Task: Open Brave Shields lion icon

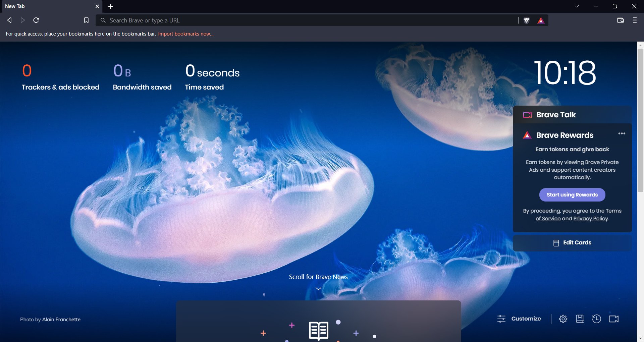Action: (x=527, y=20)
